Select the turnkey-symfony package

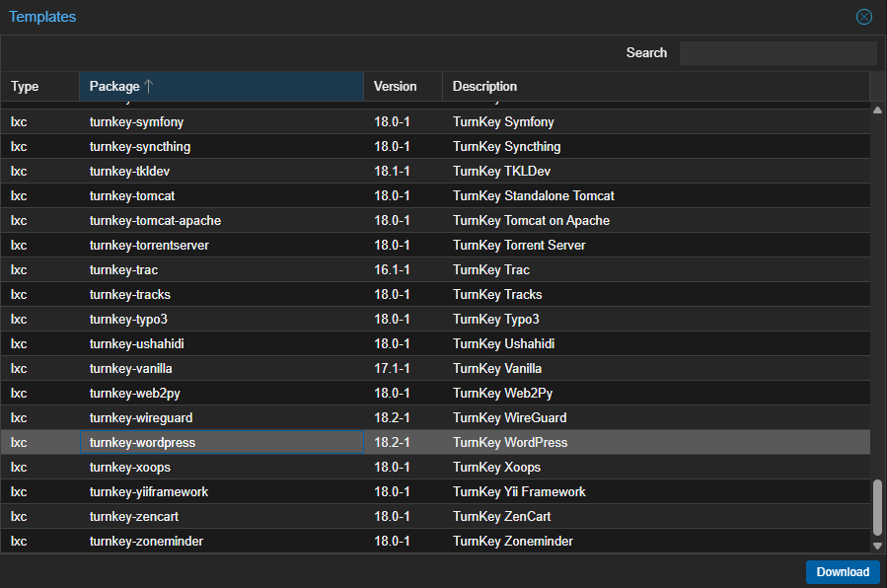point(136,122)
